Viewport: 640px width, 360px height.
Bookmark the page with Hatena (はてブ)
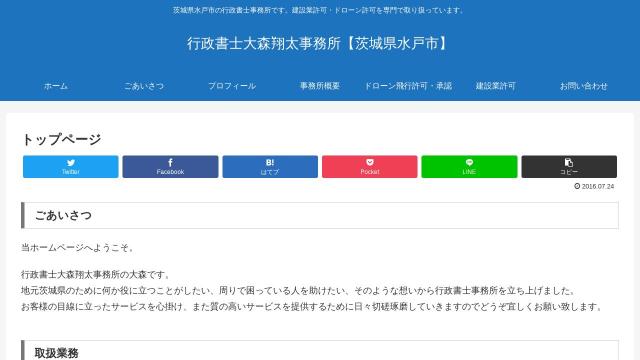click(x=270, y=167)
